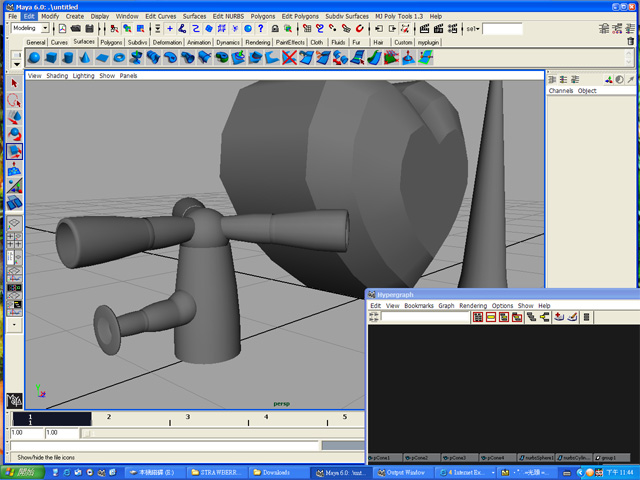Click the scene hierarchy icon in Hypergraph

[x=531, y=317]
